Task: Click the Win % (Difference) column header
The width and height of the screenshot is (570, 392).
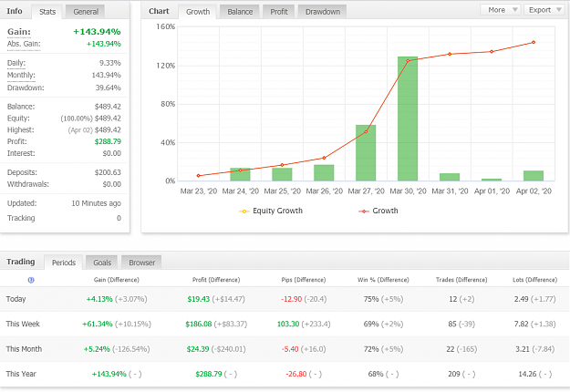Action: tap(383, 280)
